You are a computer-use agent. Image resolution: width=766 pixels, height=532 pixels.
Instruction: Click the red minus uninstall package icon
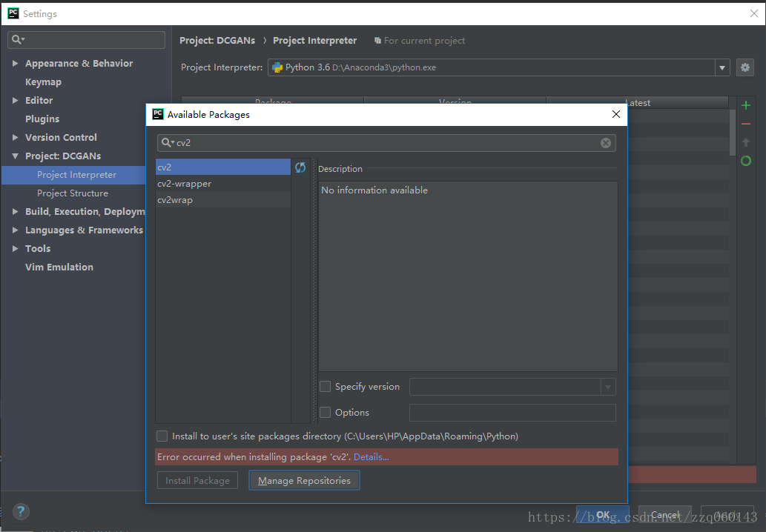coord(745,124)
